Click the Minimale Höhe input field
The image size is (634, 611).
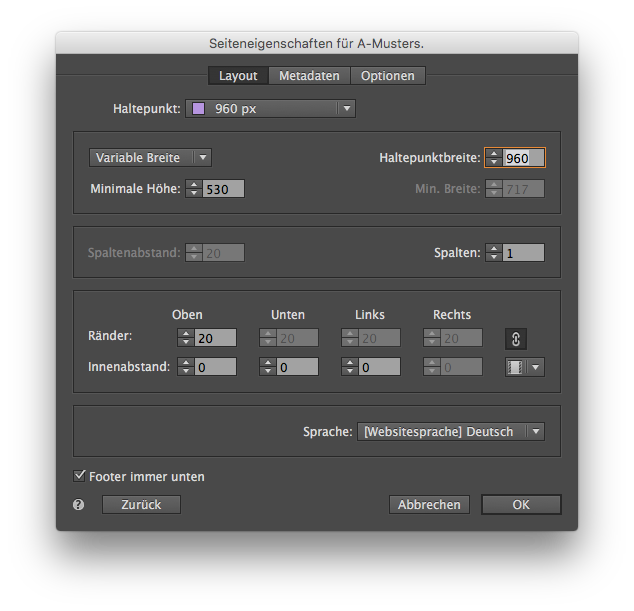[x=224, y=189]
